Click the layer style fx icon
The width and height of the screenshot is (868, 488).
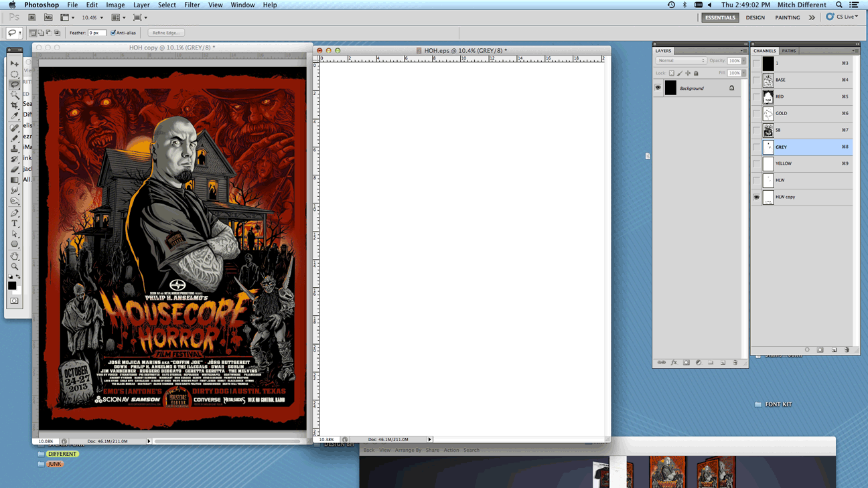[x=674, y=363]
